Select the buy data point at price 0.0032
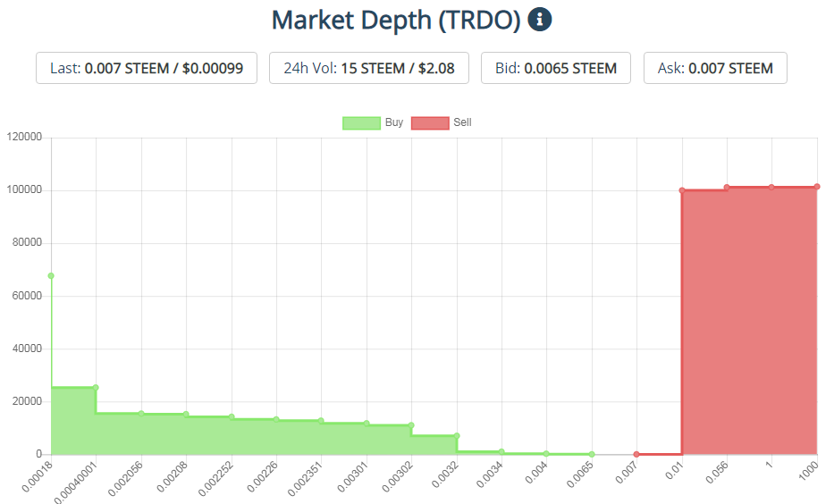Viewport: 834px width, 504px height. coord(457,436)
